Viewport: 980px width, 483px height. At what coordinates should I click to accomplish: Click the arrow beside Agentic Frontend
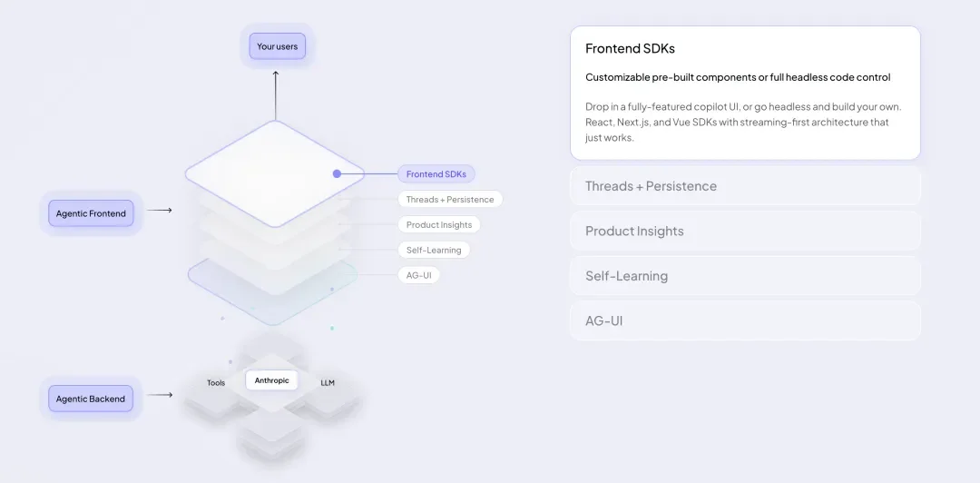160,211
